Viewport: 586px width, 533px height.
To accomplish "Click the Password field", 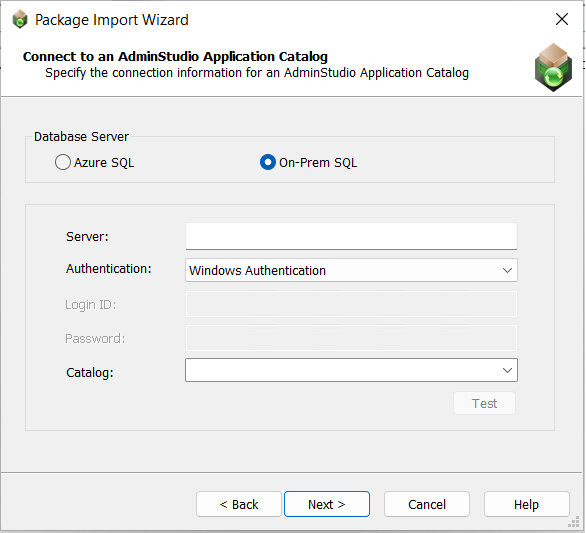I will click(351, 338).
